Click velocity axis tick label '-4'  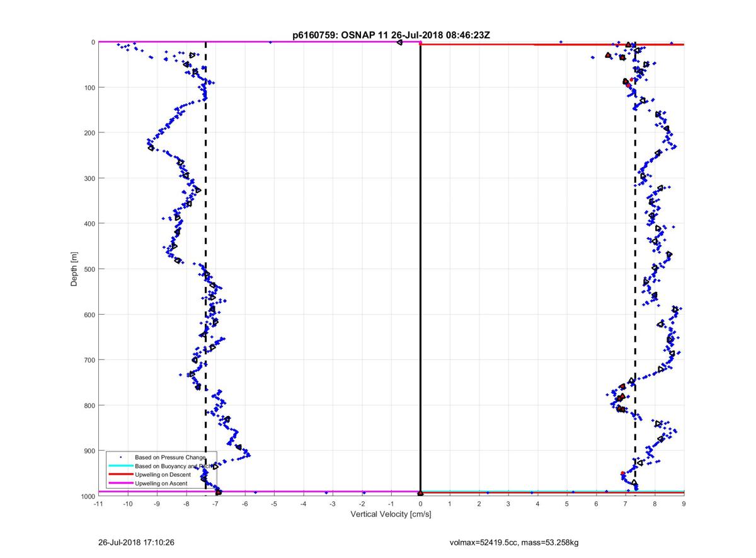(x=303, y=504)
